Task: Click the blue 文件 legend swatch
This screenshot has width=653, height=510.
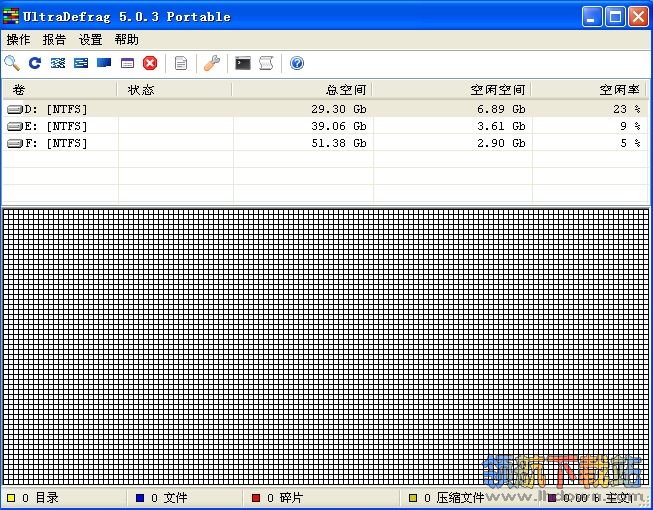Action: 140,498
